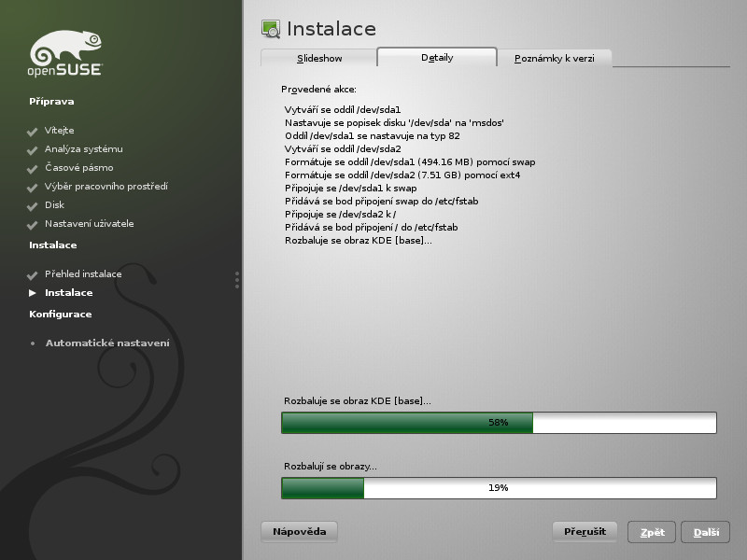Click the sidebar splitter handle dots
Image resolution: width=747 pixels, height=560 pixels.
tap(237, 280)
